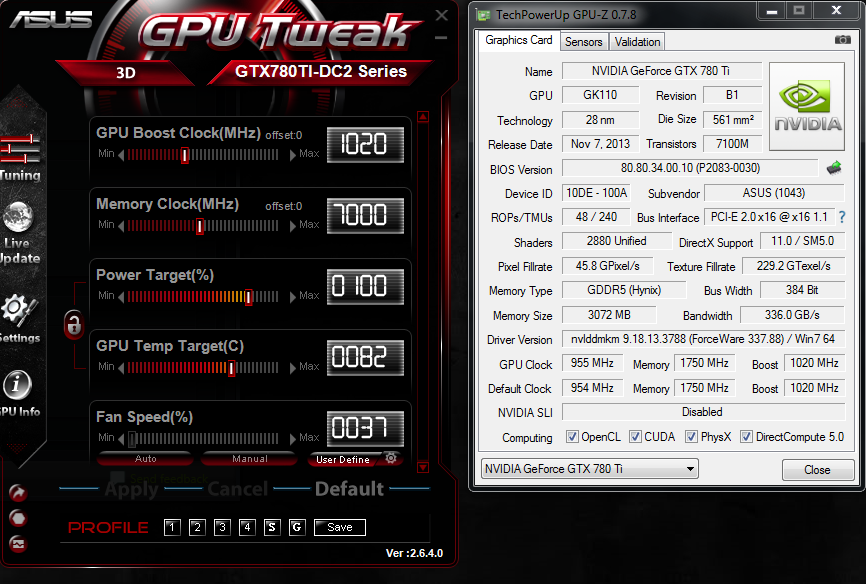
Task: Click the Memory Clock slider
Action: (203, 226)
